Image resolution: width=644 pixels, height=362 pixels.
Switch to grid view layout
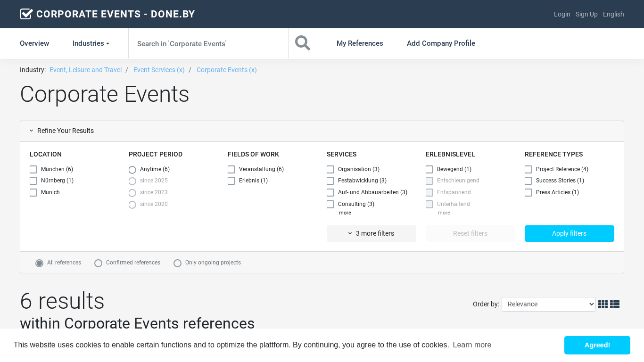tap(603, 304)
